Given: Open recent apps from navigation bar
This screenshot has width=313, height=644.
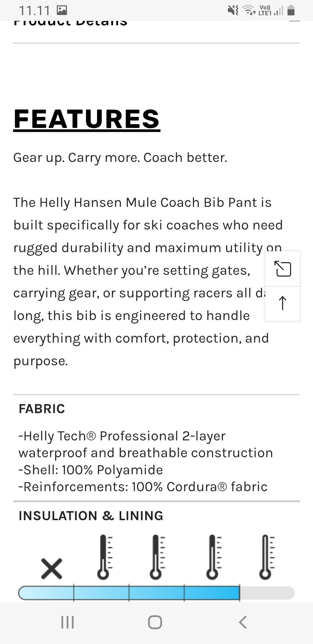Looking at the screenshot, I should [x=67, y=622].
